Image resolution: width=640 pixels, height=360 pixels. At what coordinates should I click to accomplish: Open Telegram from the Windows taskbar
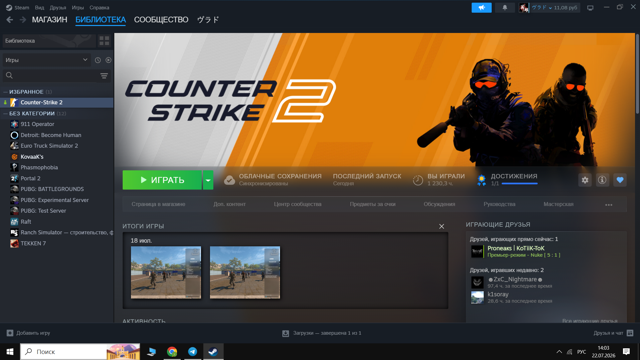tap(192, 351)
